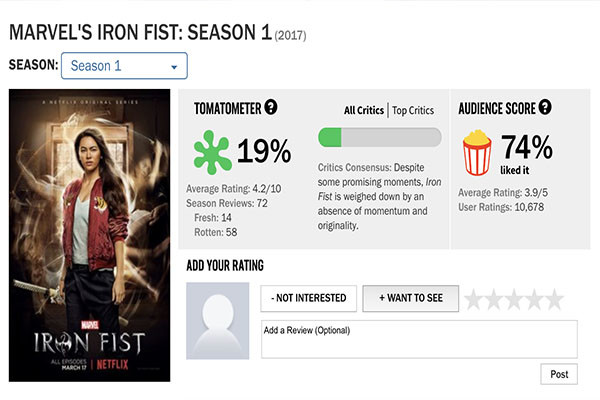Rate five stars in the rating widget

click(554, 300)
